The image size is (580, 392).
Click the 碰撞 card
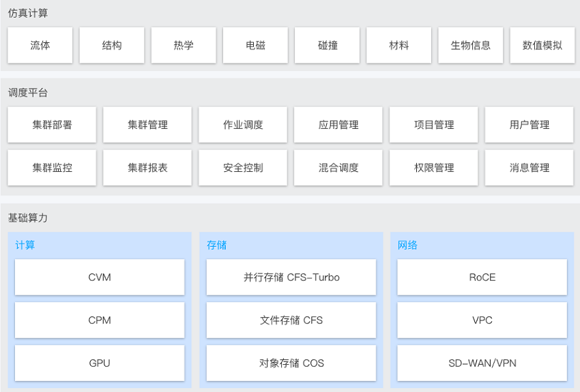click(x=327, y=45)
